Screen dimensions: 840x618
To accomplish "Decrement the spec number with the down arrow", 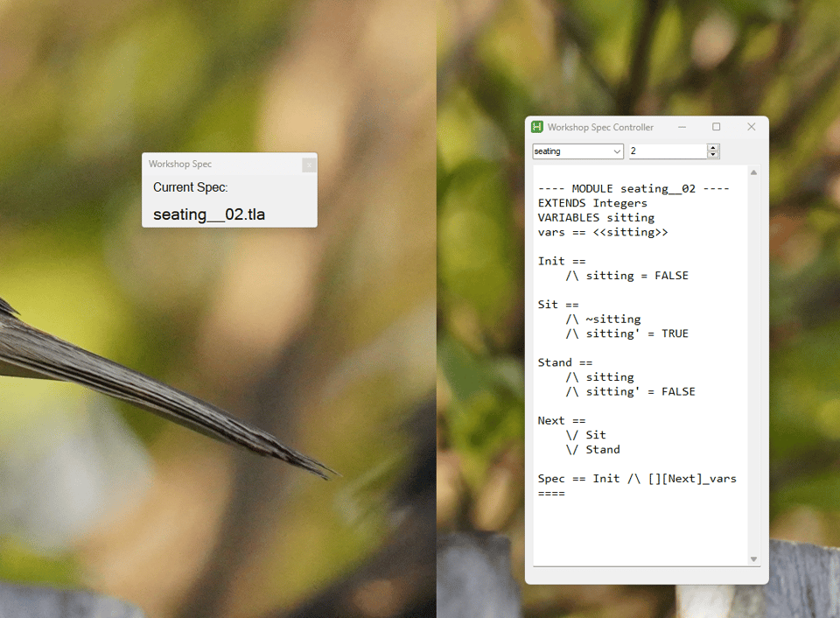I will 713,155.
